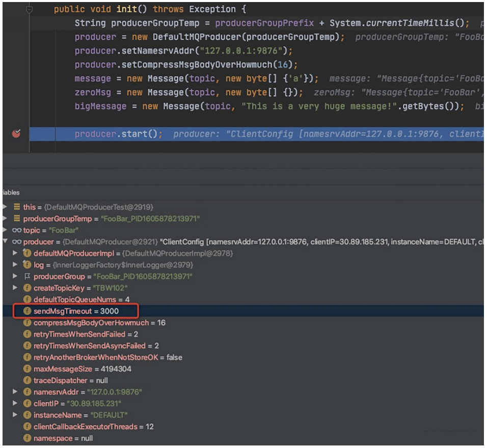487x448 pixels.
Task: Click the field icon beside defaultTopicQueueNums
Action: tap(27, 299)
